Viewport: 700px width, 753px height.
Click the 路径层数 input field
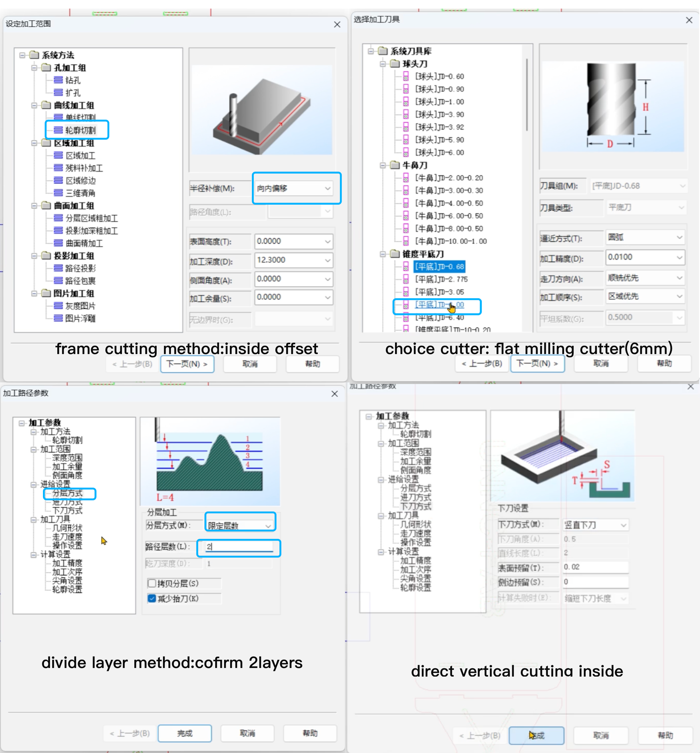click(239, 547)
